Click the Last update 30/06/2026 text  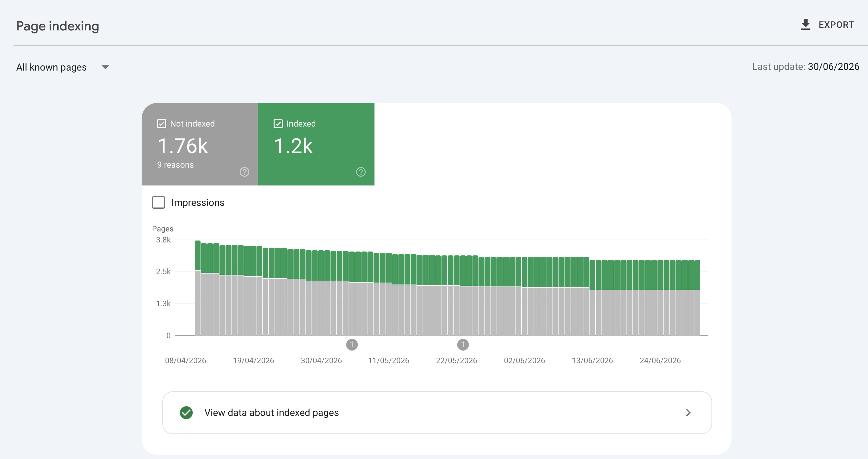click(x=806, y=67)
